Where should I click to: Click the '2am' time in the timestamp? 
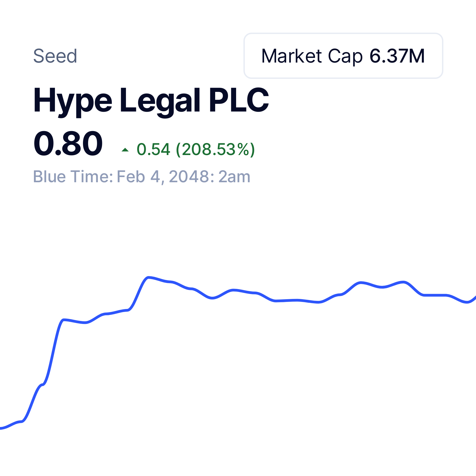coord(234,177)
